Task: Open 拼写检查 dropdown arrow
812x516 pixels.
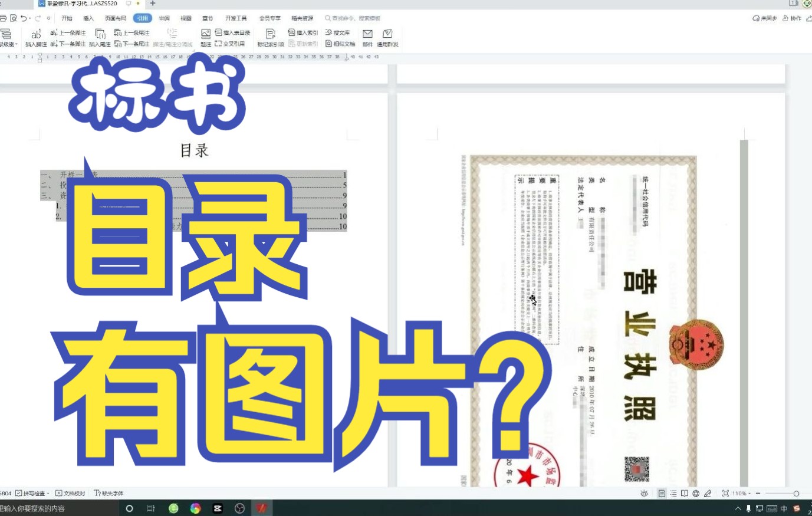Action: pos(48,494)
